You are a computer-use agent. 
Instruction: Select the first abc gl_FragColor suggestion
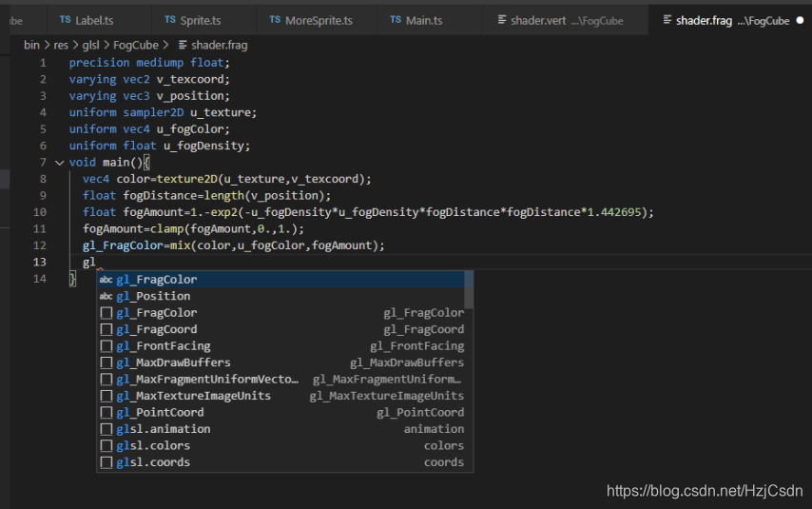click(280, 280)
